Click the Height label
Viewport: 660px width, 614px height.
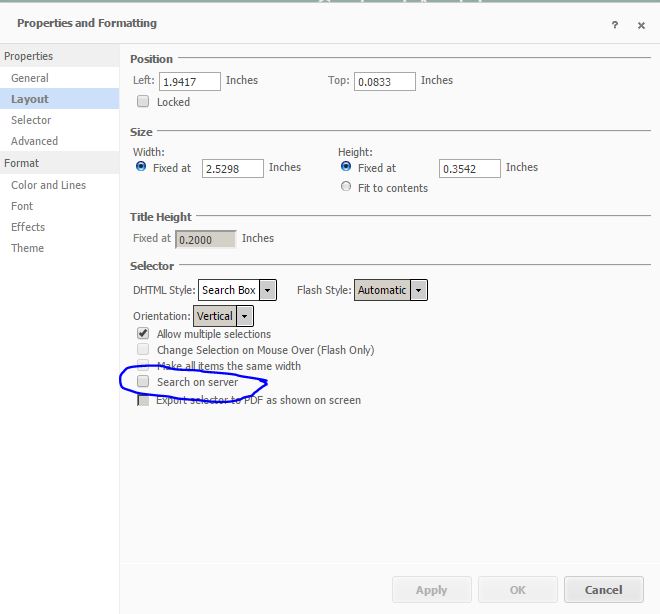(355, 152)
